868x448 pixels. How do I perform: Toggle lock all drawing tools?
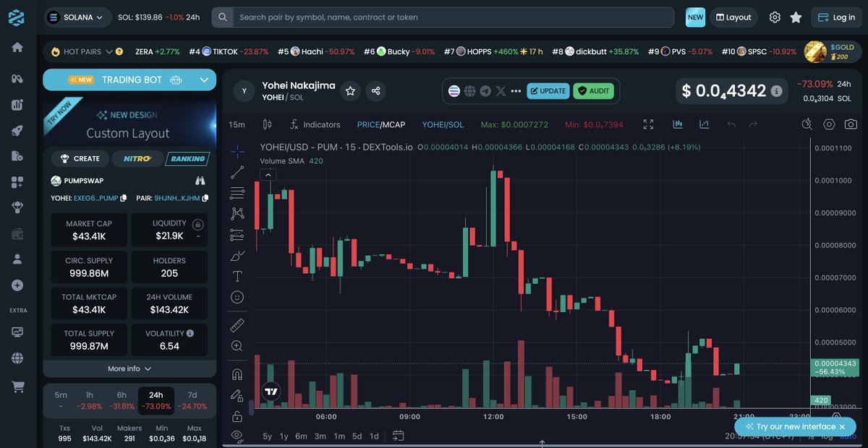[x=237, y=416]
